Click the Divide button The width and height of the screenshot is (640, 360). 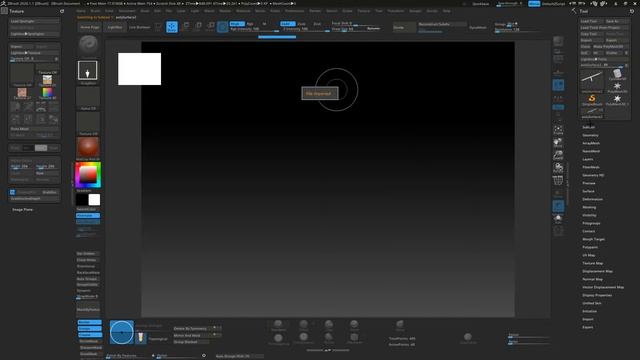[404, 27]
